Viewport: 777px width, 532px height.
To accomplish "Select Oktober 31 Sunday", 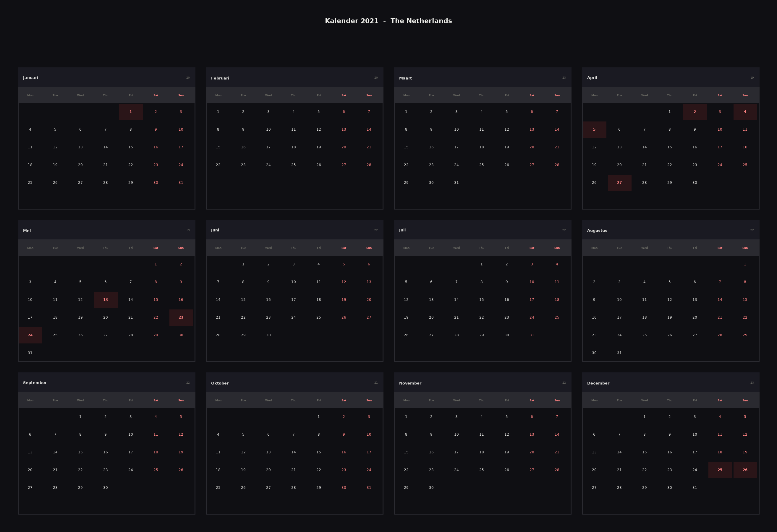I will pos(369,488).
